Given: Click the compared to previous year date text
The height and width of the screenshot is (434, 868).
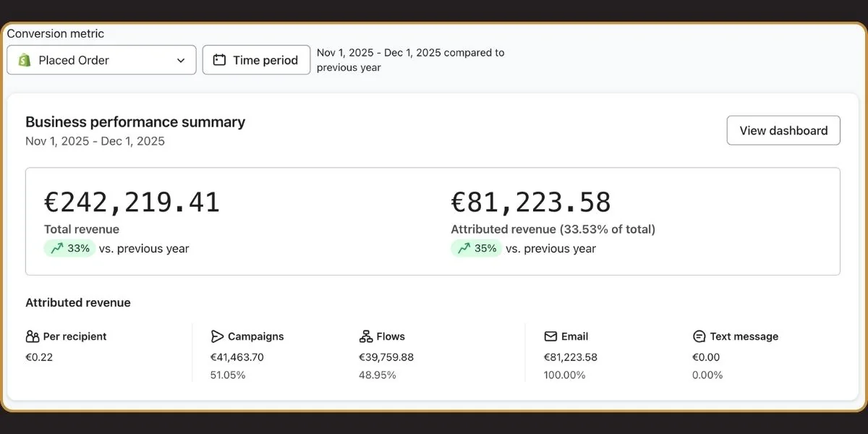Looking at the screenshot, I should pos(411,60).
